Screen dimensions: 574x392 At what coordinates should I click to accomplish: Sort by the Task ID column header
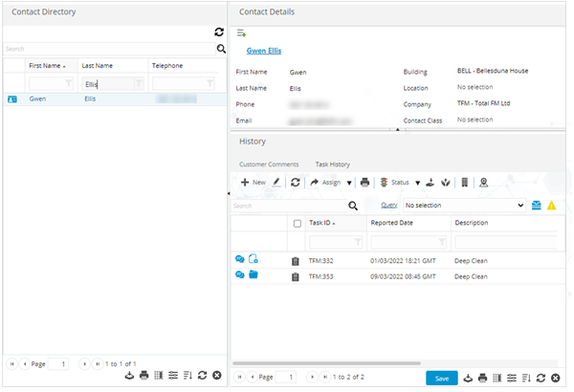(x=321, y=223)
